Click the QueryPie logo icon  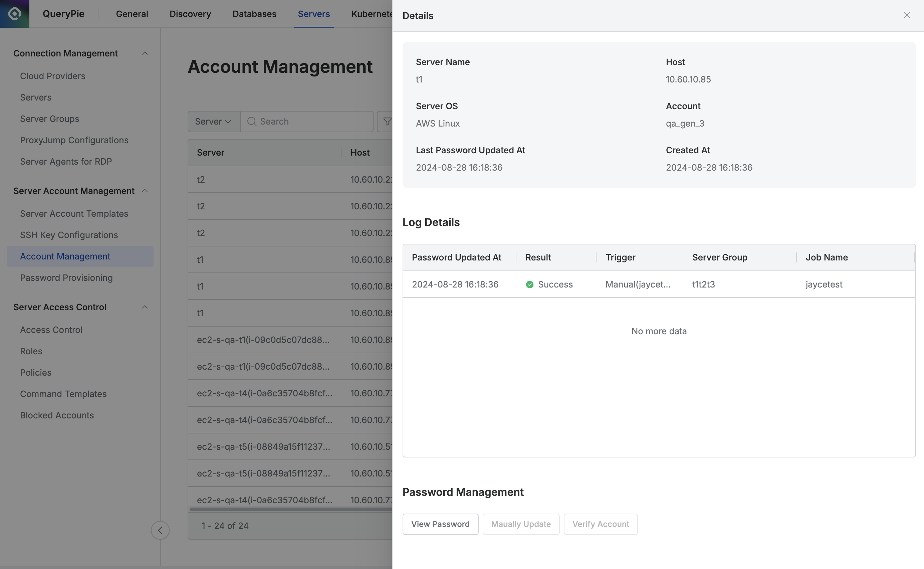[x=14, y=14]
